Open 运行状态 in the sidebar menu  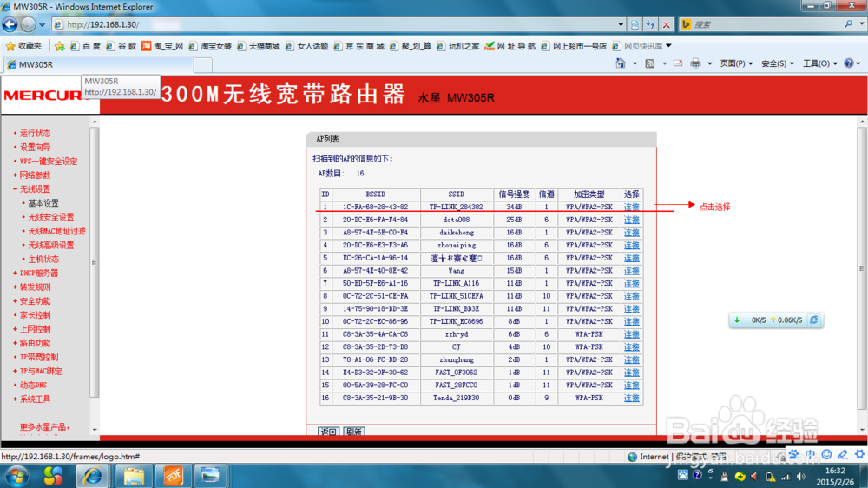35,133
